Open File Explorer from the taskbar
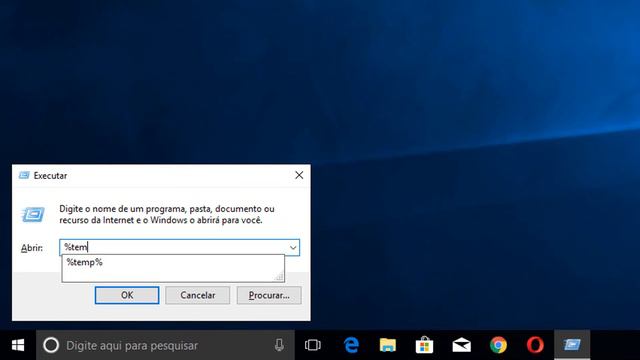This screenshot has height=360, width=640. tap(388, 345)
